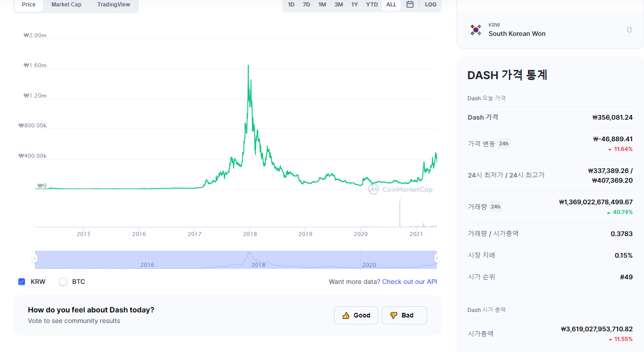
Task: Click the thumbs up icon on Good
Action: tap(346, 316)
